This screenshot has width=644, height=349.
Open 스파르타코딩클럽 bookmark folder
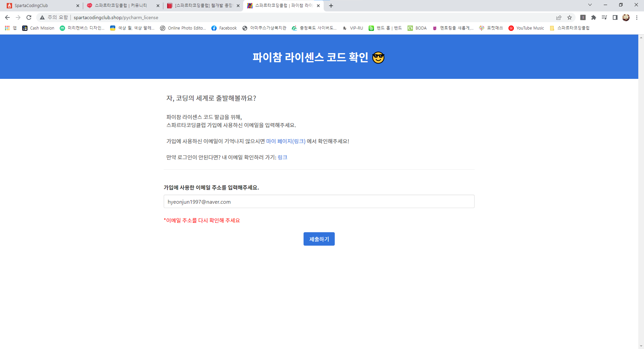click(570, 28)
